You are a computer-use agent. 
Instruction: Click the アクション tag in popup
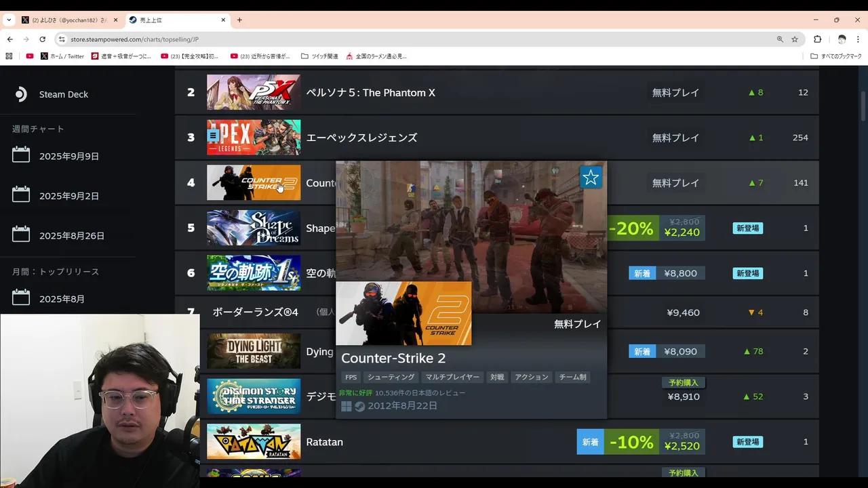click(x=532, y=378)
